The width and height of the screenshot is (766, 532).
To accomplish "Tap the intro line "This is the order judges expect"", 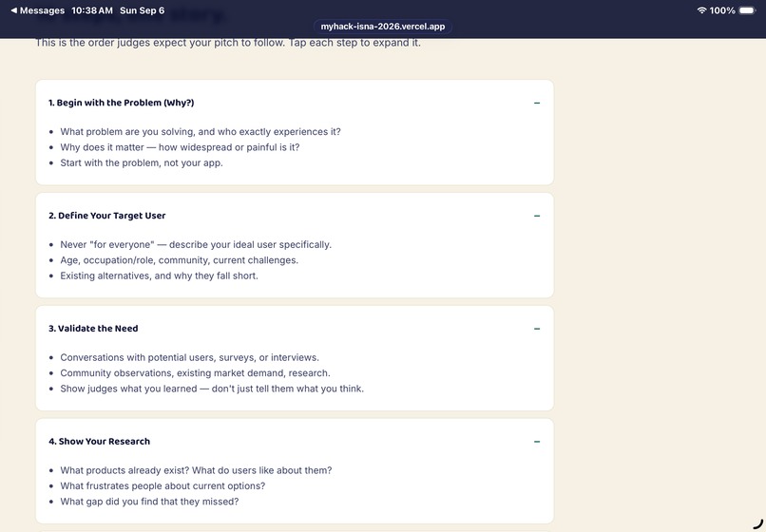I will [x=228, y=43].
